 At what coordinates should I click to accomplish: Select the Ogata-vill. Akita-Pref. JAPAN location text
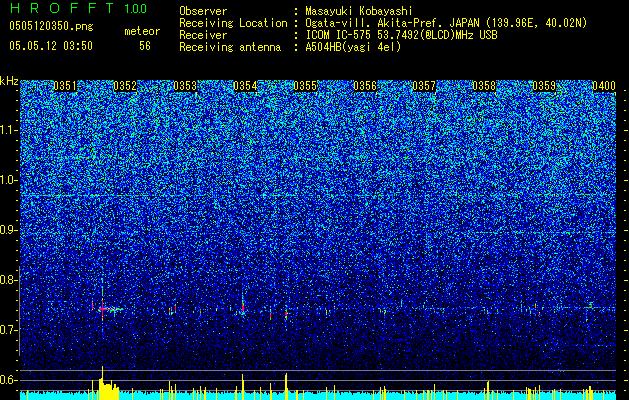click(x=446, y=23)
